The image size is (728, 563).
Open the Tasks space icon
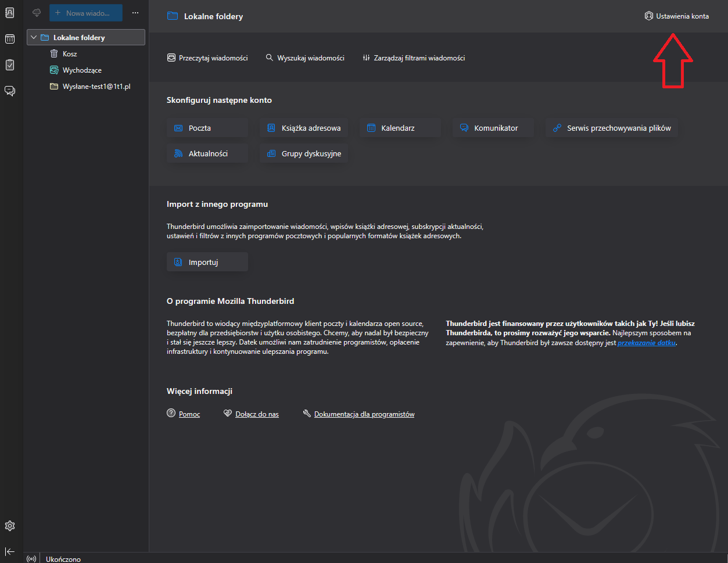point(10,64)
